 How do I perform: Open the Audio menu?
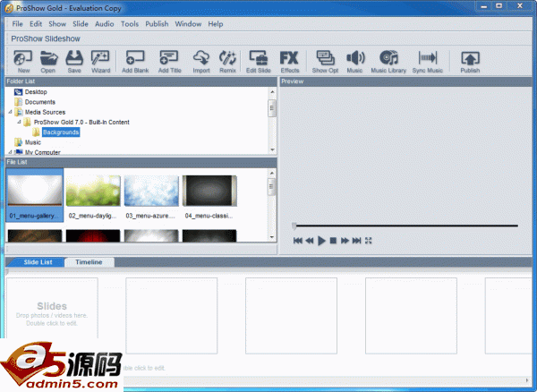point(104,24)
